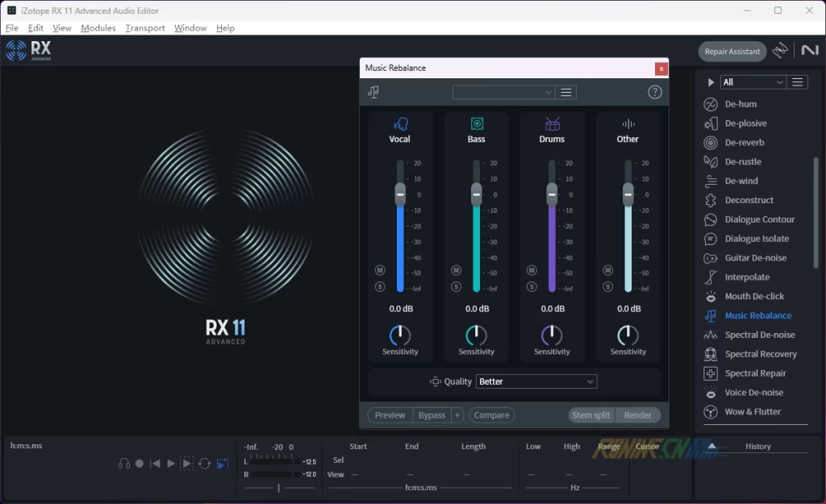The image size is (826, 504).
Task: Click the Stem split button
Action: (590, 415)
